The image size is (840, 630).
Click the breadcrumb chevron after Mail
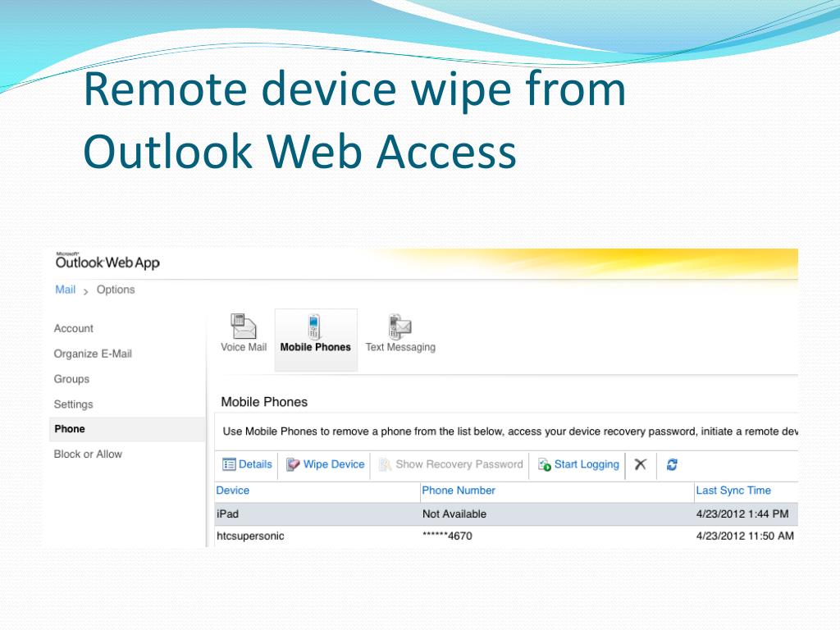[85, 291]
